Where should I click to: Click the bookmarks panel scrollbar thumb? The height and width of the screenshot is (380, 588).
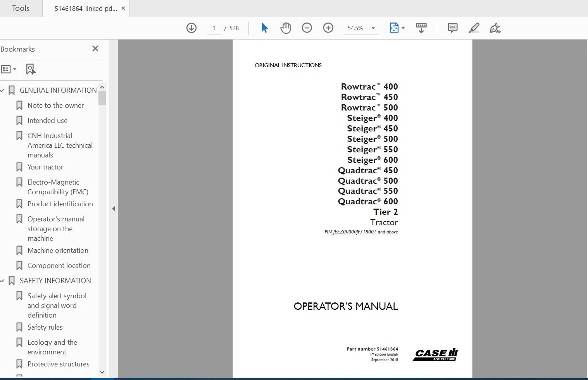click(x=102, y=98)
